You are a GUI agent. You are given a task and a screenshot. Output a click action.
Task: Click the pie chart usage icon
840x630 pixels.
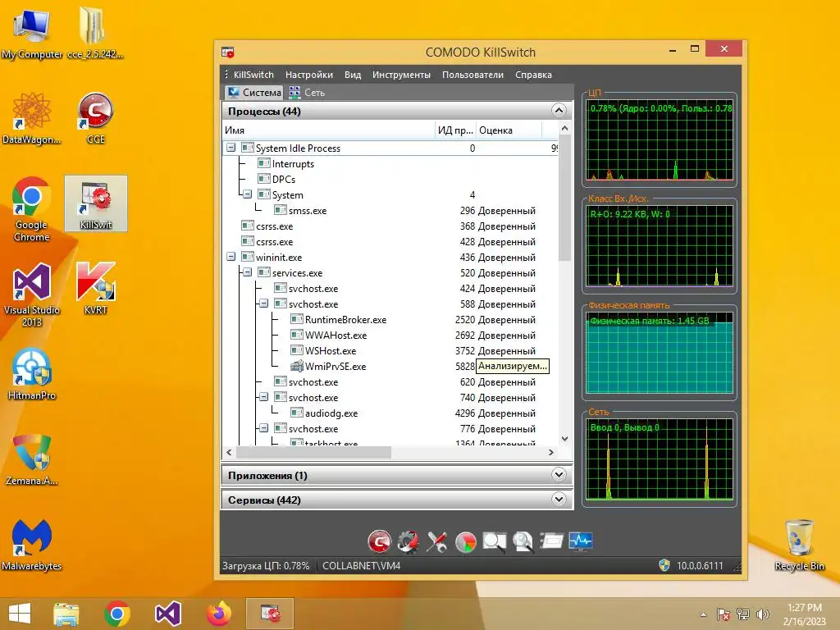[466, 542]
